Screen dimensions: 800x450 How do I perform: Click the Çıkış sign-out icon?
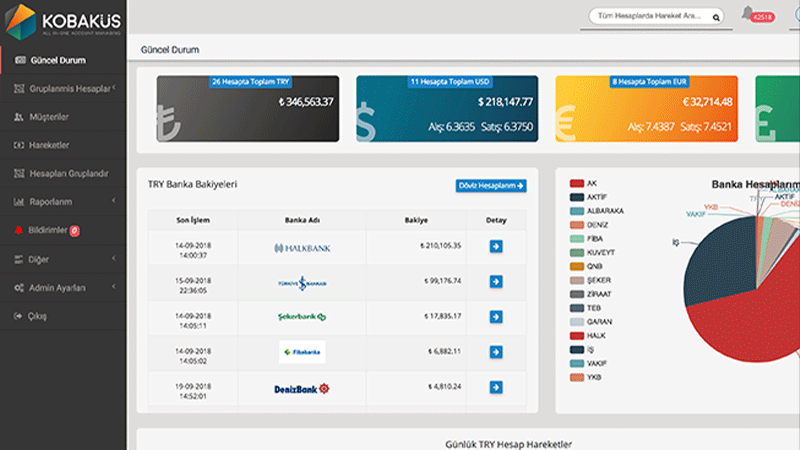18,316
